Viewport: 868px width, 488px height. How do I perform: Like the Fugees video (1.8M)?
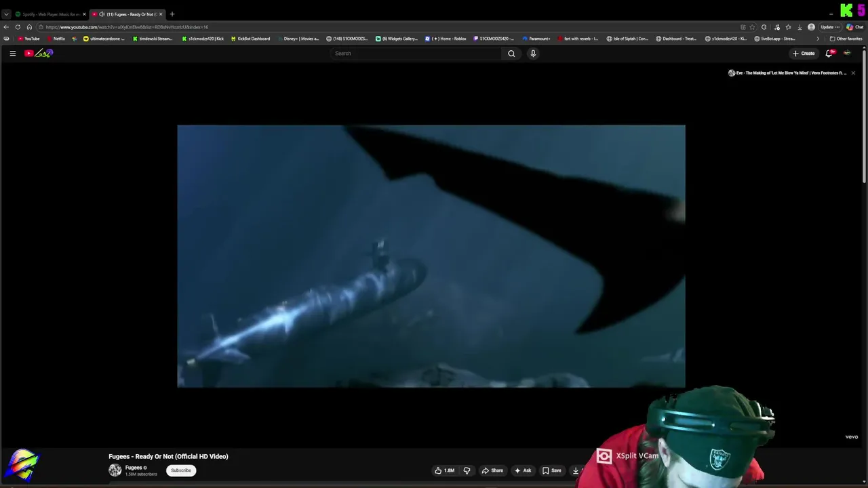444,470
